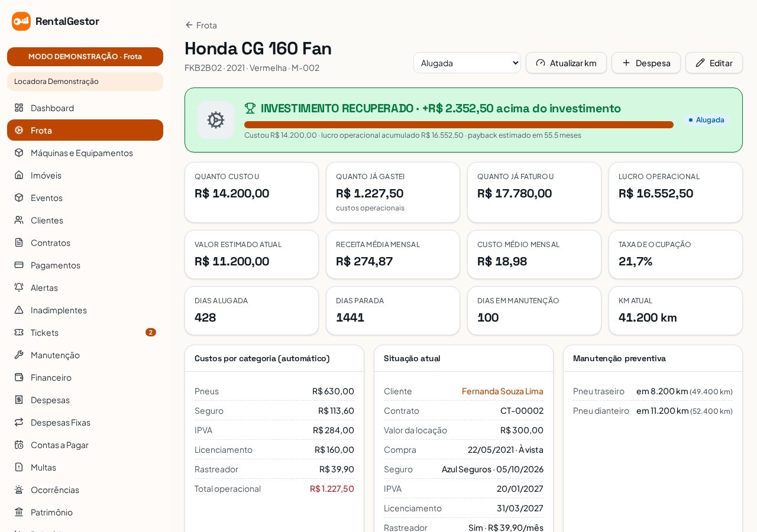Screen dimensions: 757x532
Task: Click the Lucro Operacional card R$ 16.552,50
Action: coord(675,192)
